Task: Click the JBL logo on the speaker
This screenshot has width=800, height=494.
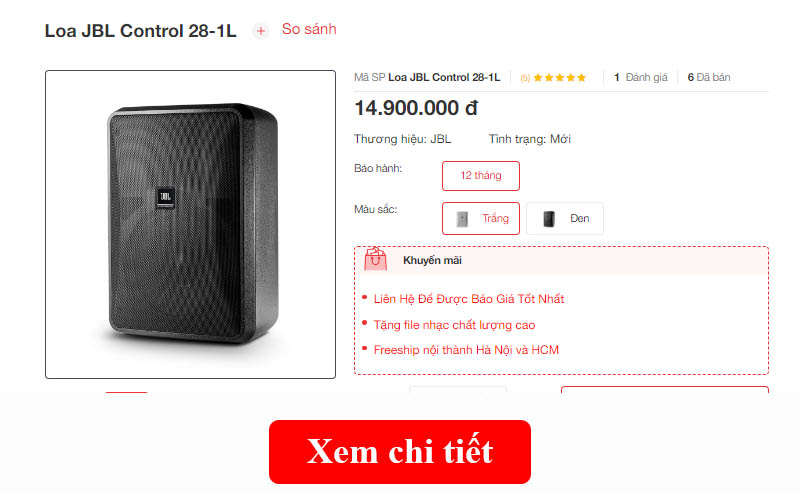Action: [x=165, y=198]
